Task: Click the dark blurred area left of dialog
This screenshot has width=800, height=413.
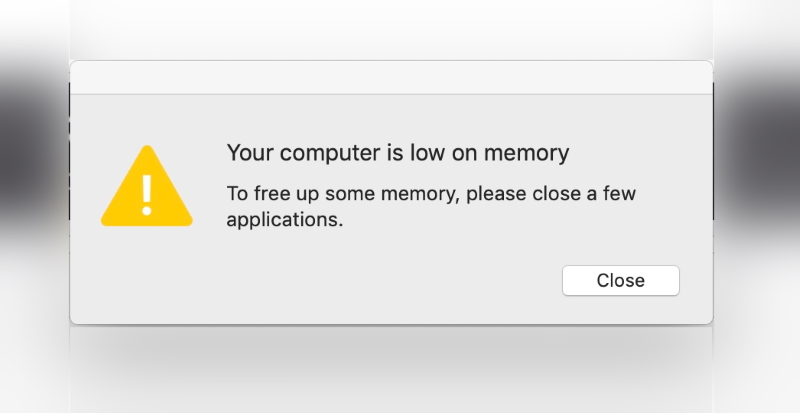Action: pos(32,150)
